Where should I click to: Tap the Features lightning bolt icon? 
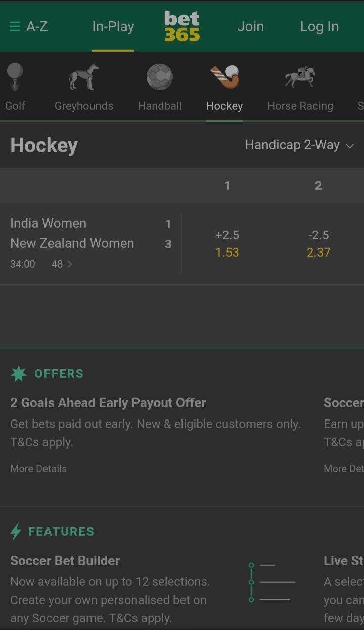click(16, 532)
